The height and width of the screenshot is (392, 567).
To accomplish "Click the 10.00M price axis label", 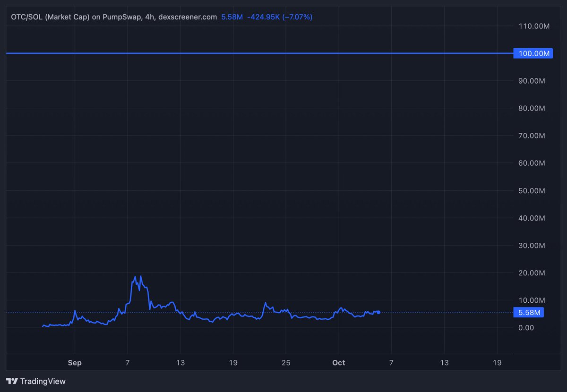I will pyautogui.click(x=532, y=300).
